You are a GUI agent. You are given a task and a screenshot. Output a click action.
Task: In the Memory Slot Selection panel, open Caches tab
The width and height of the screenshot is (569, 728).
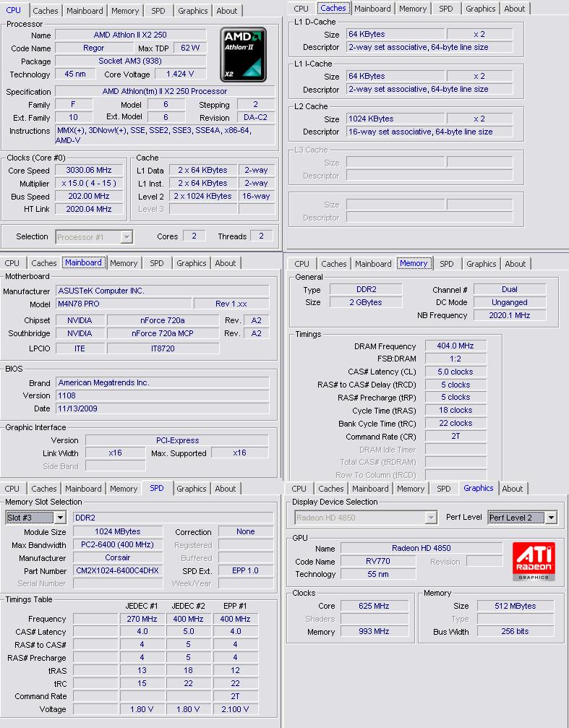(43, 489)
